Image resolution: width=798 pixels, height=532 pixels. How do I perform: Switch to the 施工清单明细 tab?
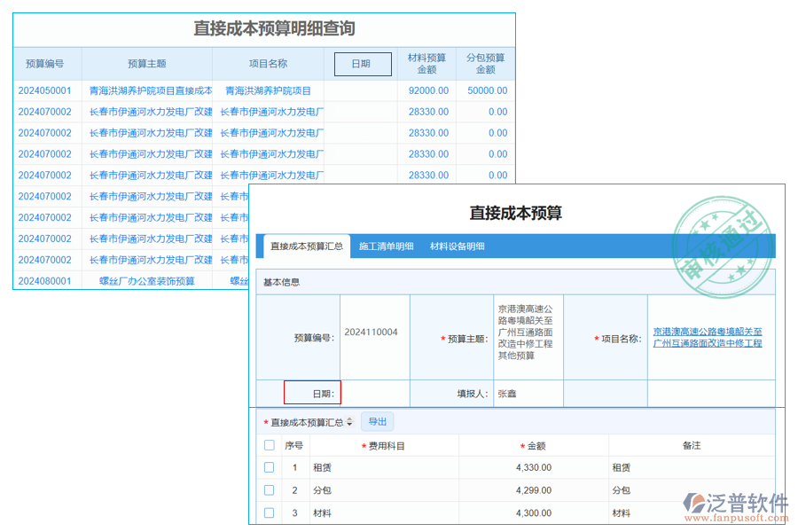coord(386,246)
